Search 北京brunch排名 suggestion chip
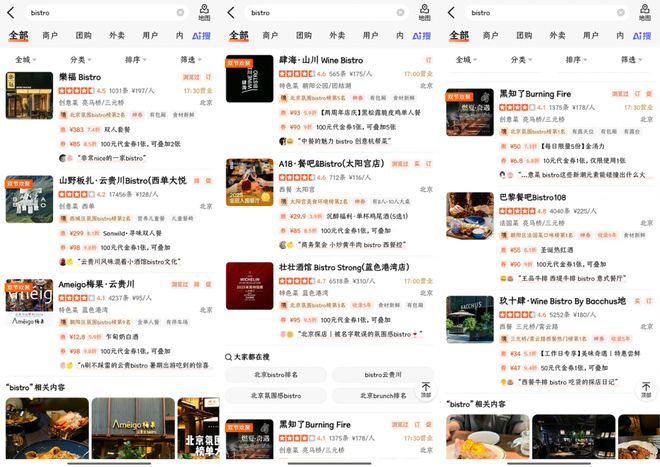This screenshot has width=660, height=467. click(383, 395)
